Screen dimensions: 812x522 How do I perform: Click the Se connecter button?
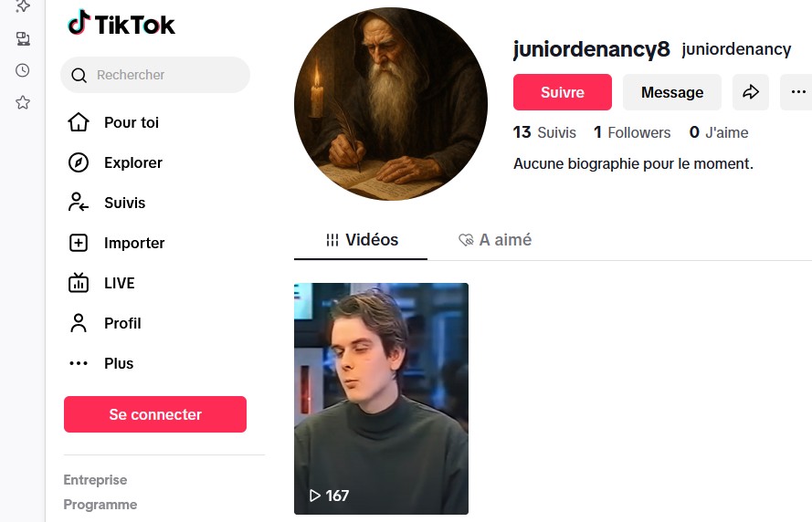pyautogui.click(x=155, y=414)
